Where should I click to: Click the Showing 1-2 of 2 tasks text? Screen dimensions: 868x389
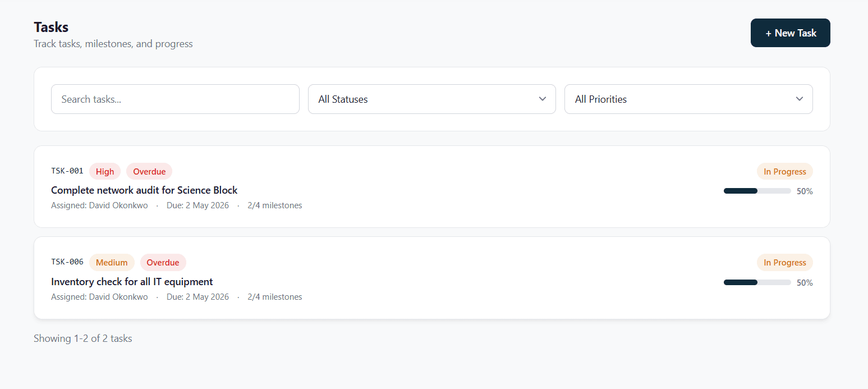[83, 338]
